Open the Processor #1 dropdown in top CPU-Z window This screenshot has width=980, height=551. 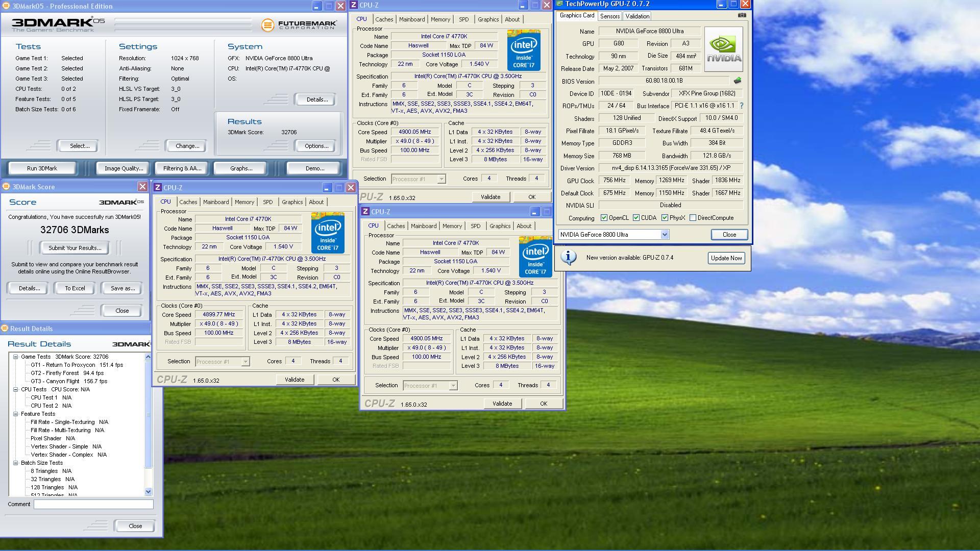[441, 179]
